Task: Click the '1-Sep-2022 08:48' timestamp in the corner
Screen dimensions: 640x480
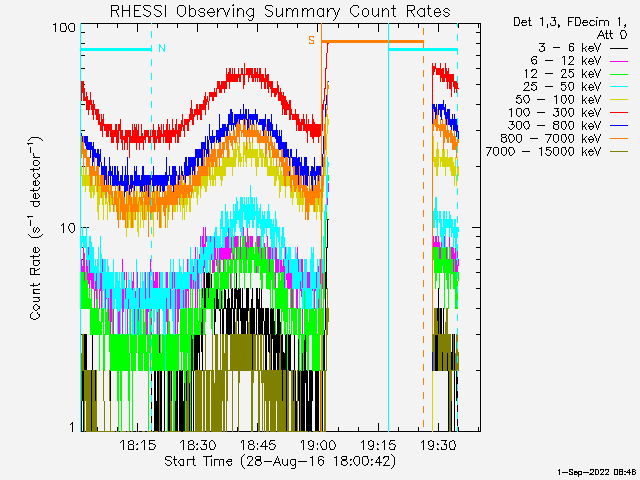Action: coord(597,470)
